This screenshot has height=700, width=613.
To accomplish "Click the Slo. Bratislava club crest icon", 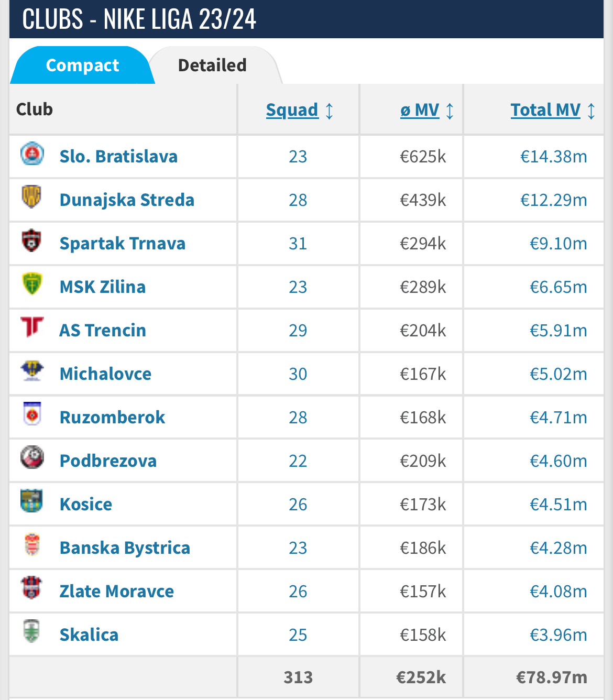I will [x=32, y=154].
